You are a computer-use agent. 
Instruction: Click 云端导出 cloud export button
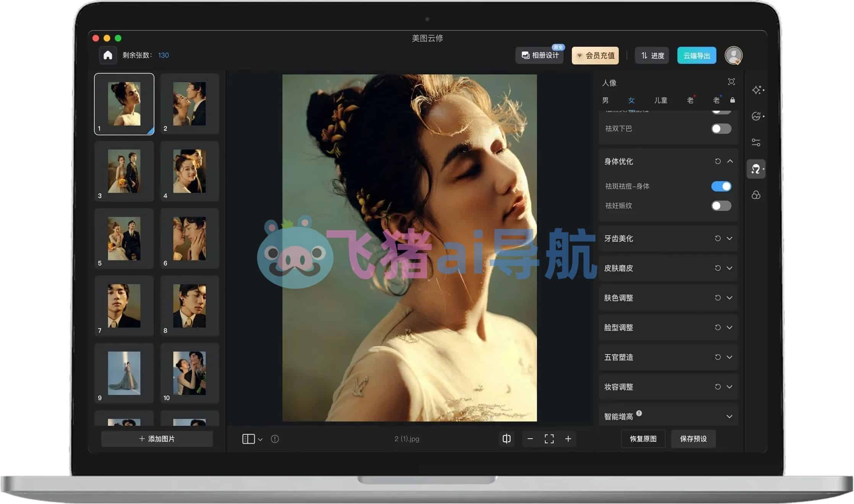tap(697, 55)
